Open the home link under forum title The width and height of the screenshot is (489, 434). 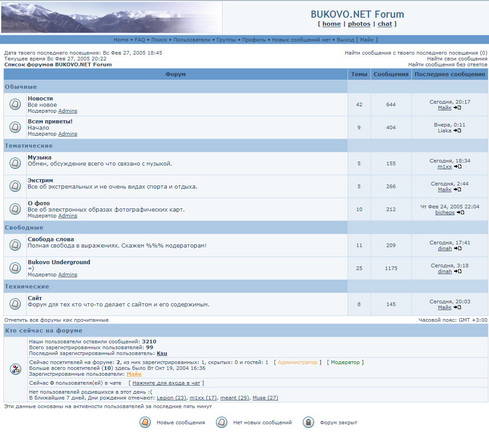click(x=331, y=24)
